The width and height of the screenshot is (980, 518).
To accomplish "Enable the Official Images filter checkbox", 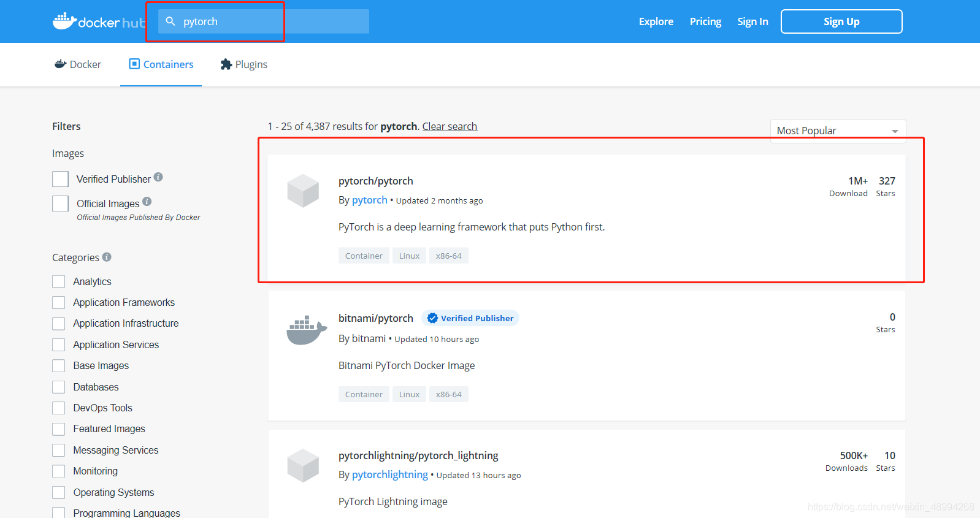I will point(60,204).
